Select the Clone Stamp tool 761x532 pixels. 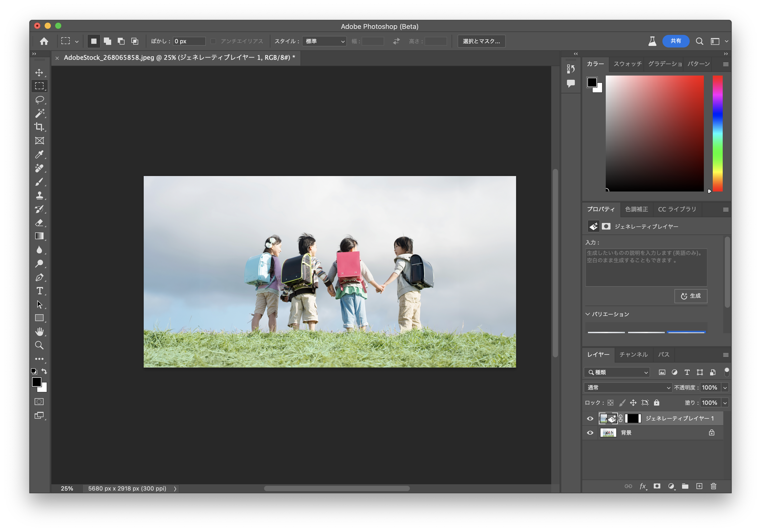tap(39, 195)
